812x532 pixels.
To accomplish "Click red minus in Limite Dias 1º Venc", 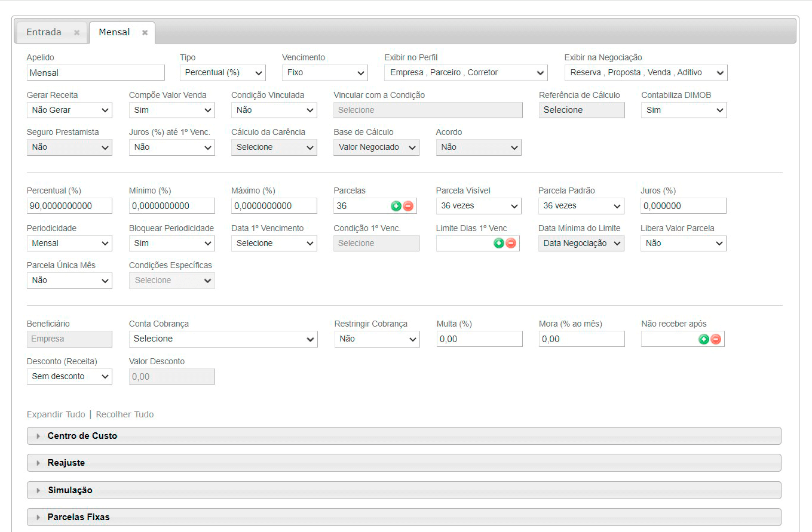I will [511, 243].
